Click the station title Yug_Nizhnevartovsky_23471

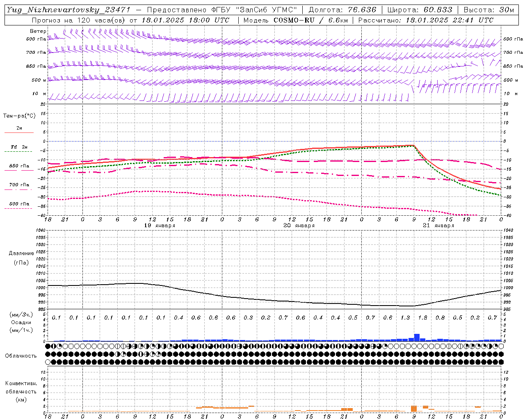(x=68, y=10)
